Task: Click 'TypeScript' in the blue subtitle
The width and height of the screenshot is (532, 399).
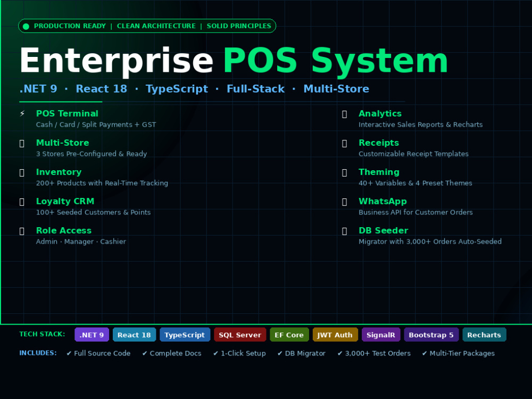Action: [177, 89]
